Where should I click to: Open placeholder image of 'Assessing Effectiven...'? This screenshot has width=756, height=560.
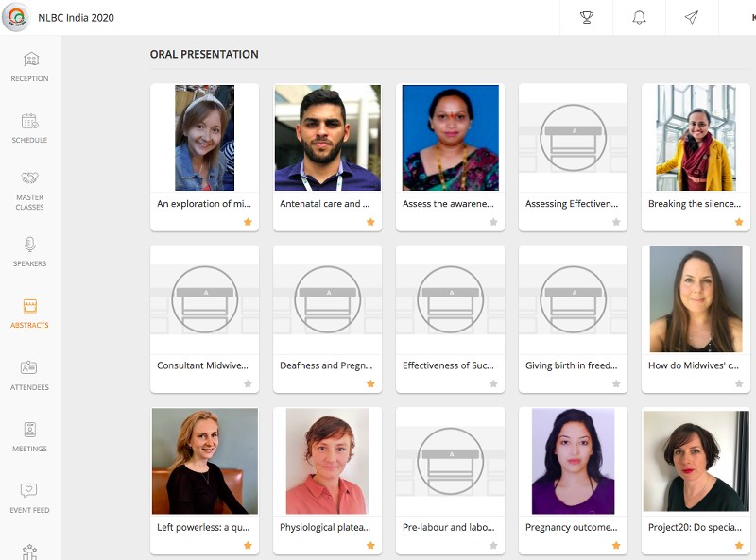coord(574,138)
